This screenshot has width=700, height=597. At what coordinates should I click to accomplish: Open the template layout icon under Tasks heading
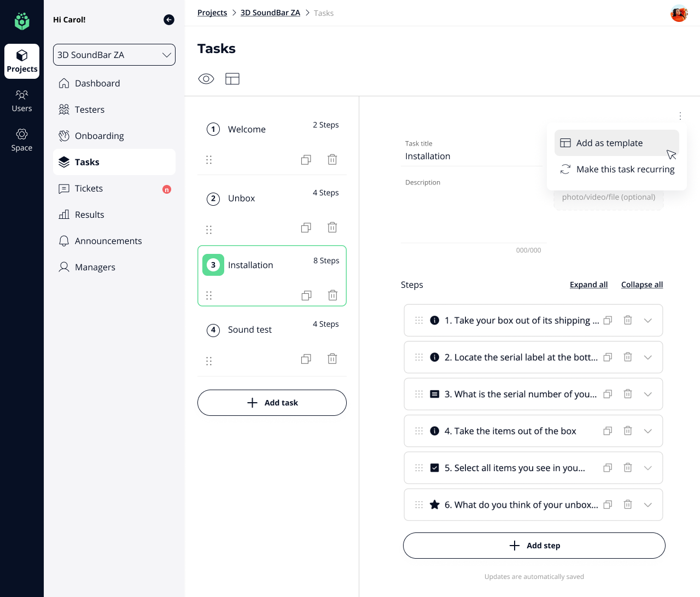[x=232, y=79]
